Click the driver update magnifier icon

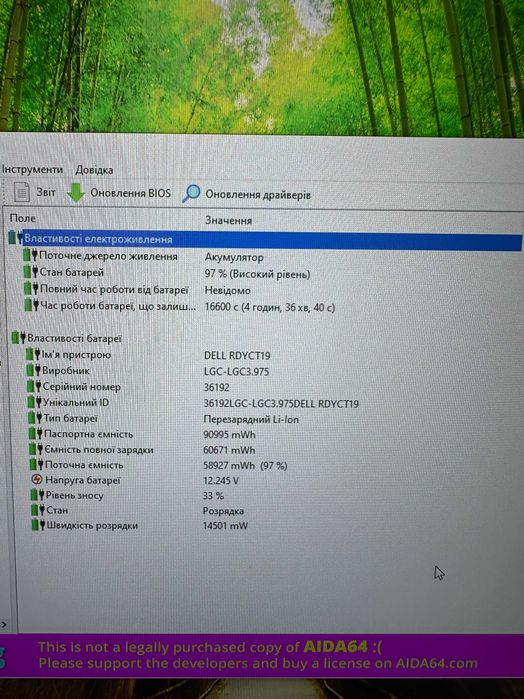[x=192, y=193]
